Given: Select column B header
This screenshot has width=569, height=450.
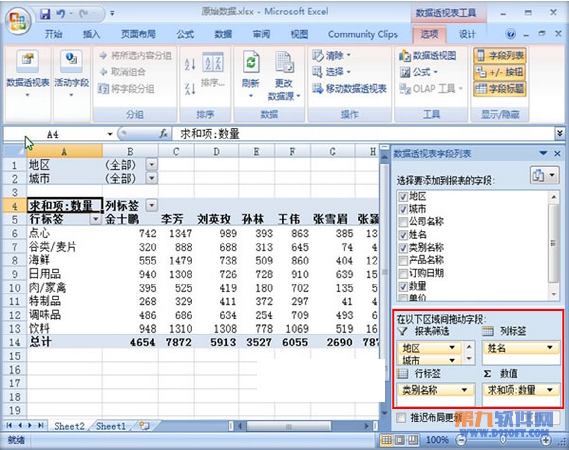Looking at the screenshot, I should (x=130, y=151).
